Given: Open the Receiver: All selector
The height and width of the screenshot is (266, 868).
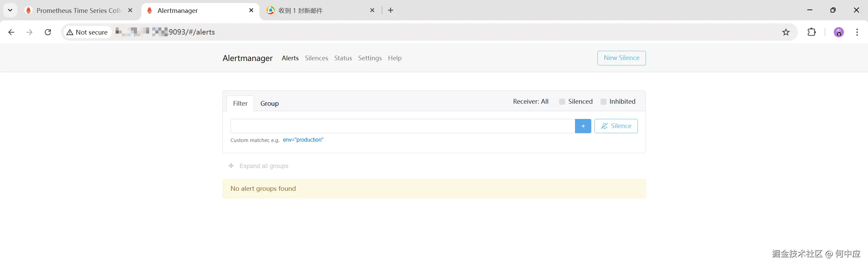Looking at the screenshot, I should [x=531, y=101].
